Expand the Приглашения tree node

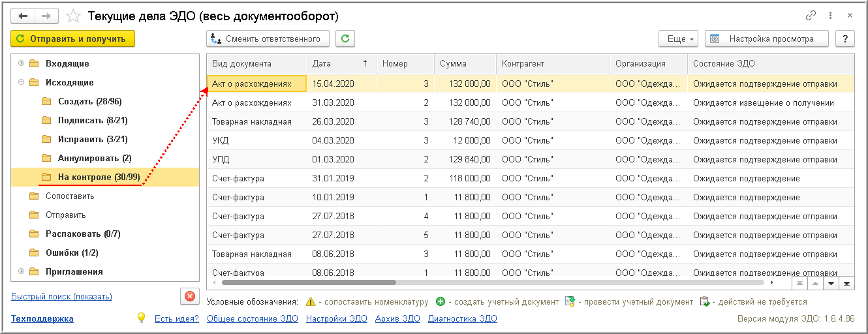click(x=22, y=271)
